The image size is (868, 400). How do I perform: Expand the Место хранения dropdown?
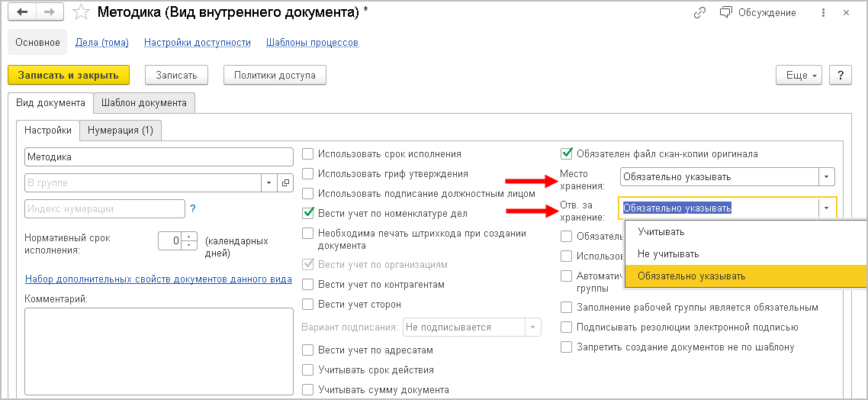pos(826,177)
